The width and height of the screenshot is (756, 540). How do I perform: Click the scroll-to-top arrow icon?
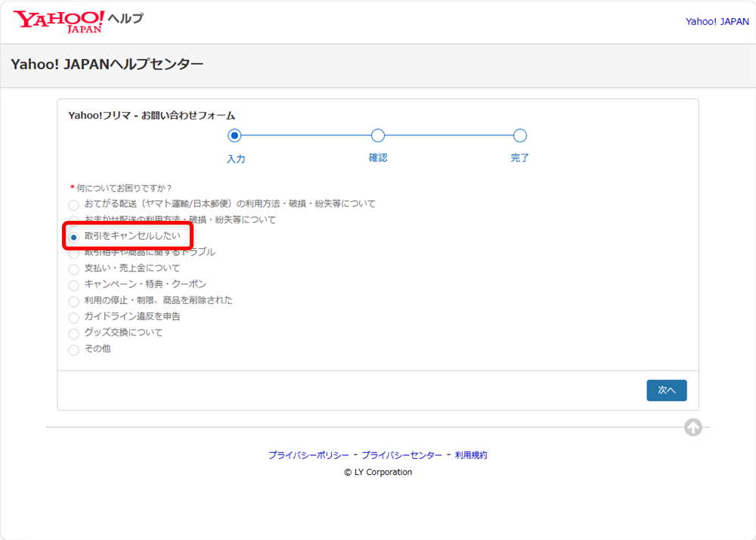pos(692,427)
